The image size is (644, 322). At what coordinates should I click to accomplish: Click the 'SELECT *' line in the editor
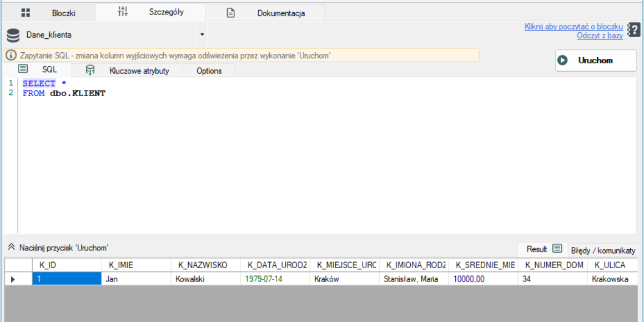coord(44,83)
